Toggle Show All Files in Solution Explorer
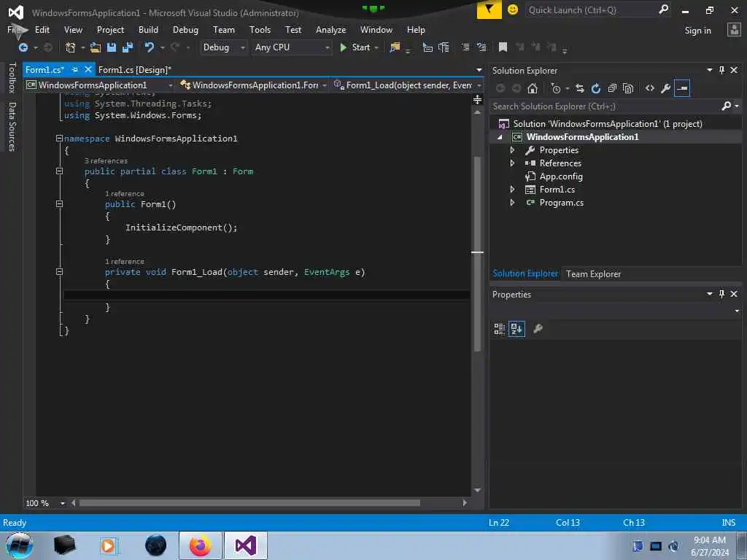 coord(628,88)
